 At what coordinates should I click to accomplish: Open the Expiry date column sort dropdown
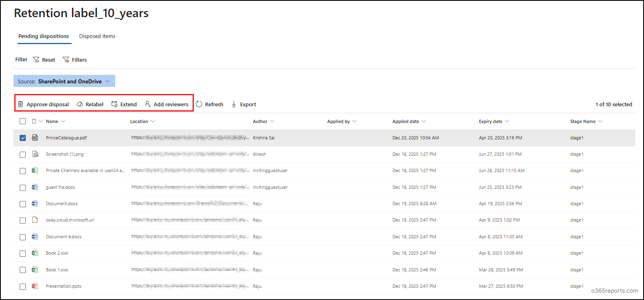(507, 121)
